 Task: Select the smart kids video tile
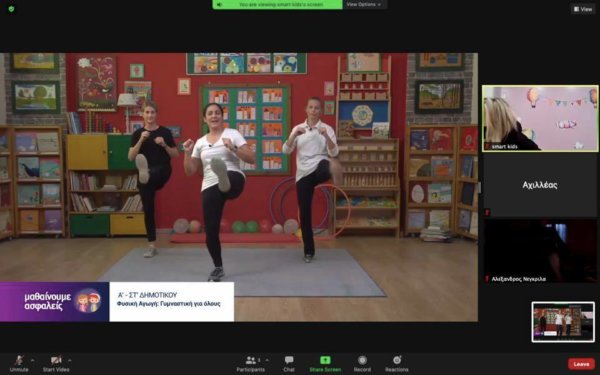tap(540, 118)
